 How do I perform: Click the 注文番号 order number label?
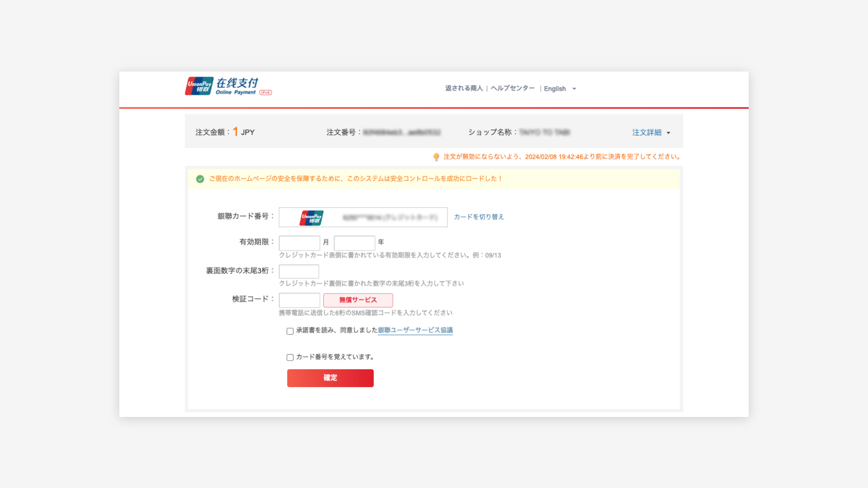(x=344, y=132)
